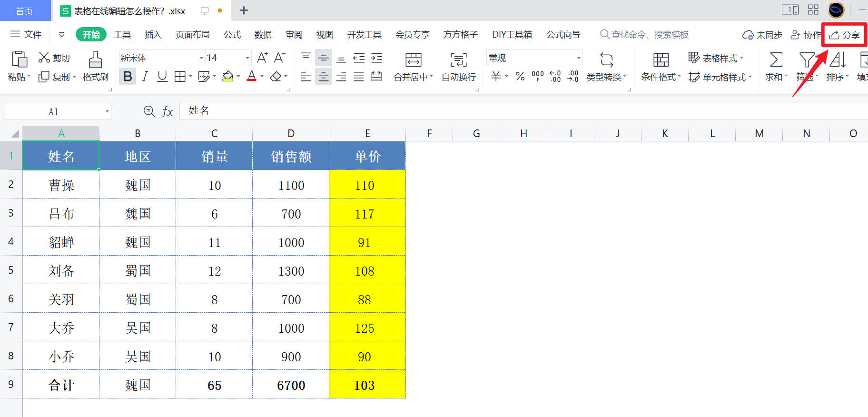This screenshot has width=868, height=417.
Task: Click the red font color icon
Action: [x=252, y=77]
